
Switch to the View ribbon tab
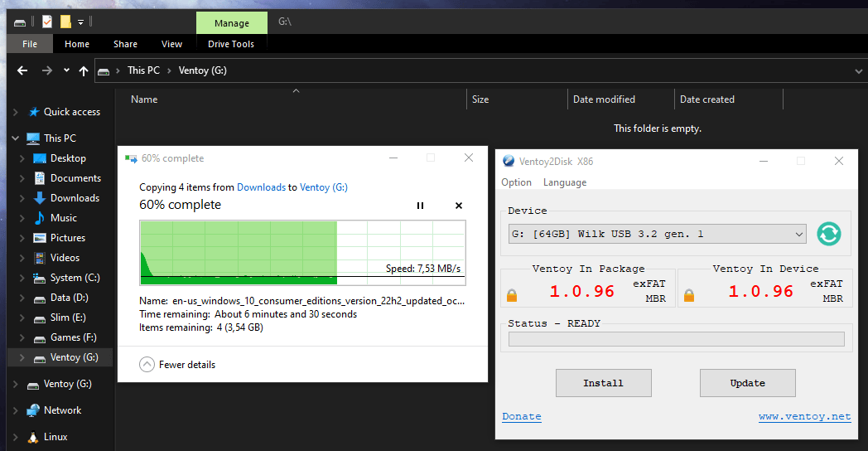tap(171, 44)
